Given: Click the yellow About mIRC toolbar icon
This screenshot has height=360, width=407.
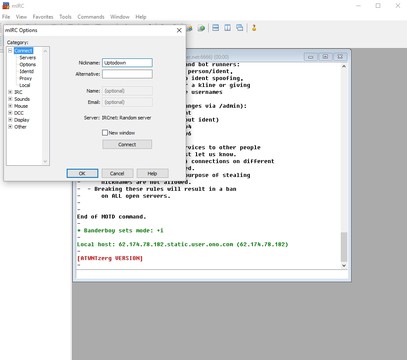Looking at the screenshot, I should [x=254, y=28].
